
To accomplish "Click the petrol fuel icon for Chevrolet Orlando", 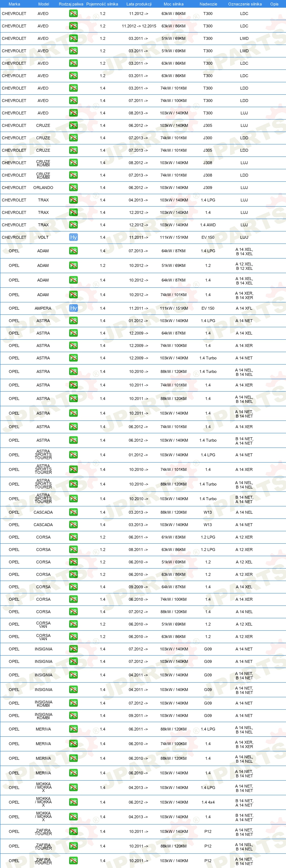I will [x=73, y=188].
